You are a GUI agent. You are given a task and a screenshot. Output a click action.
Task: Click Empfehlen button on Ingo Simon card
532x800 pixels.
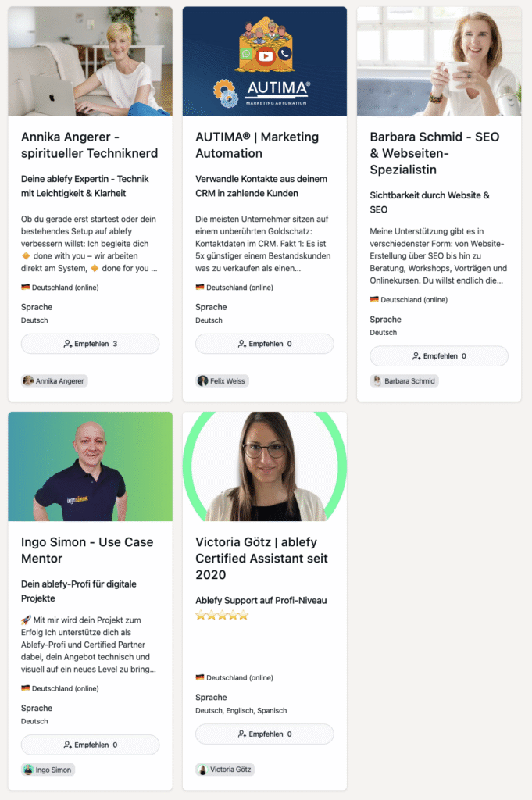point(91,745)
